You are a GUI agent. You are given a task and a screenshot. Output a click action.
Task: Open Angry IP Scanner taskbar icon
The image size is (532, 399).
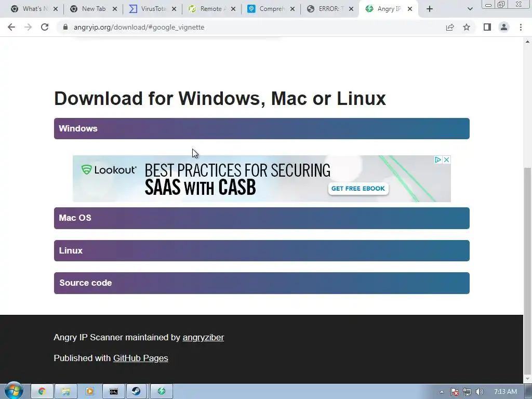(x=162, y=392)
